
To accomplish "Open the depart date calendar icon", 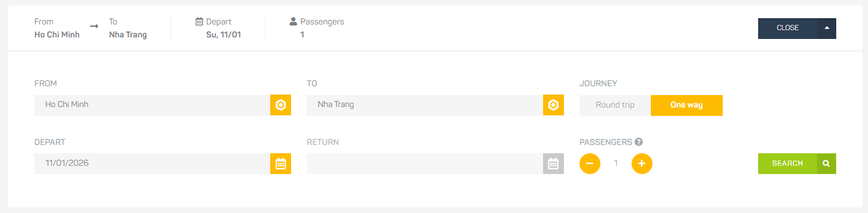I will [x=281, y=164].
